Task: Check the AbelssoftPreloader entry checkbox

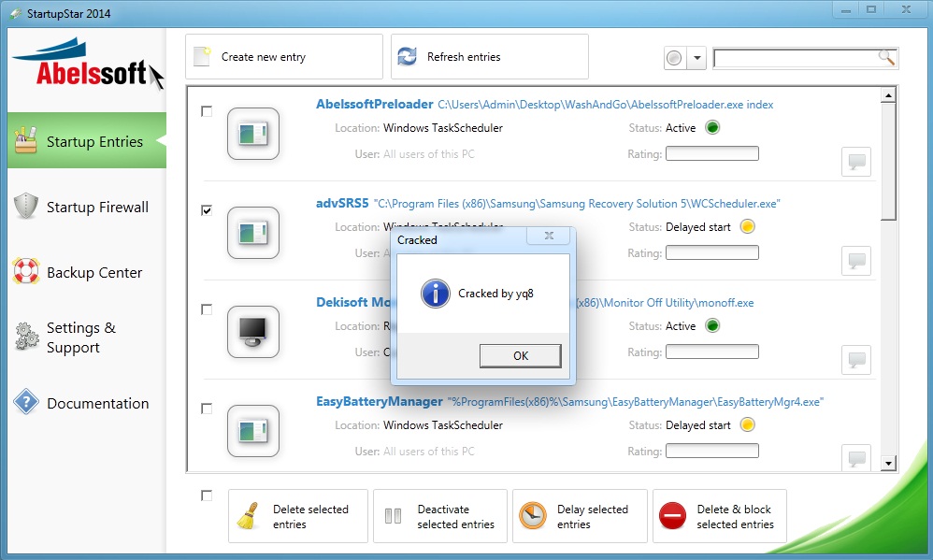Action: pyautogui.click(x=207, y=111)
